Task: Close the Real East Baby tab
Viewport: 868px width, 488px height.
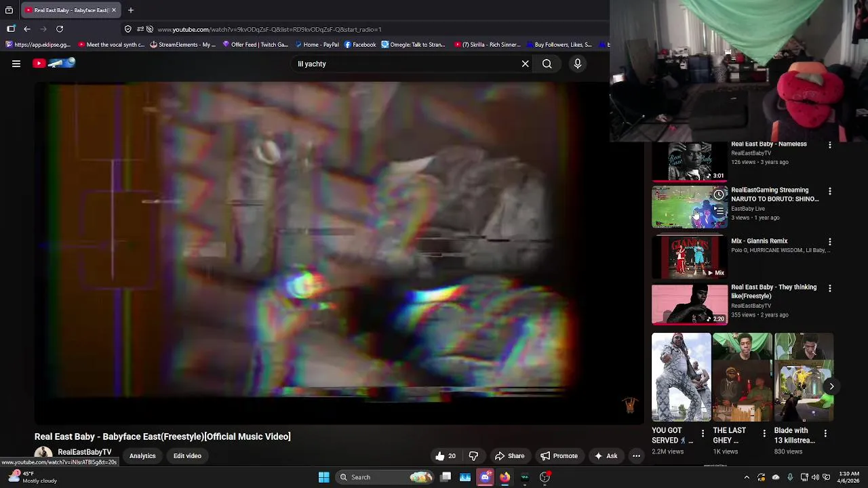Action: point(114,10)
